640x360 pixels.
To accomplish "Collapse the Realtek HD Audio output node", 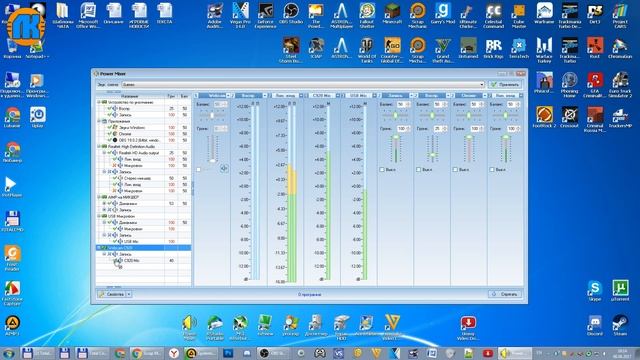I will coord(104,153).
